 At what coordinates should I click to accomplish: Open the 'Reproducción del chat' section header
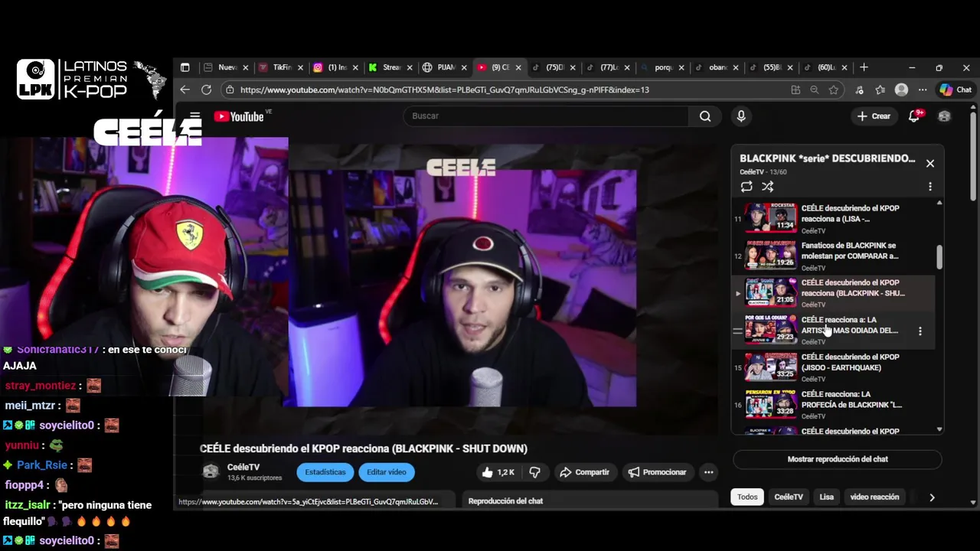pos(505,500)
